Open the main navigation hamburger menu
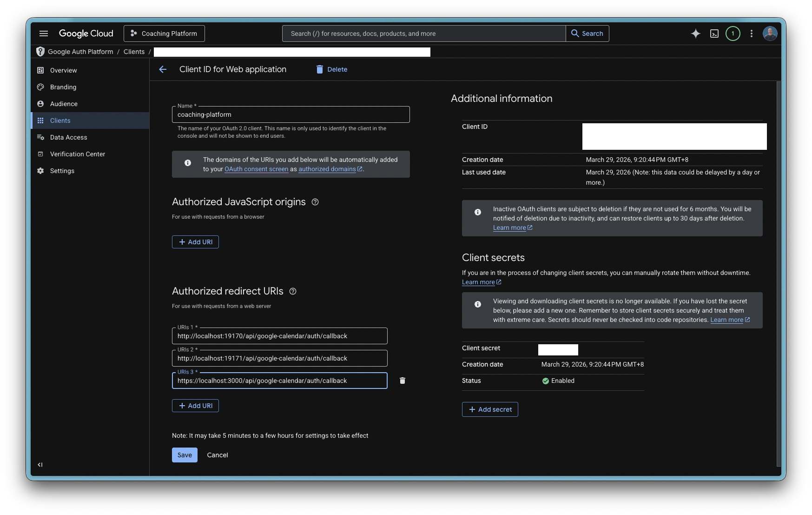The width and height of the screenshot is (812, 515). [x=44, y=33]
